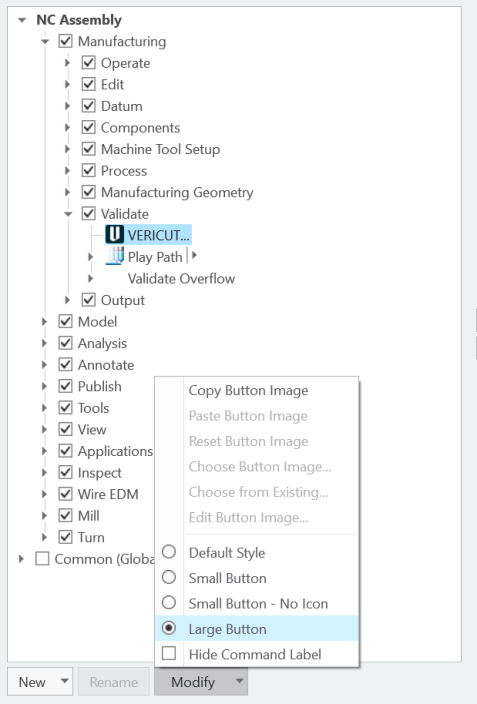This screenshot has height=704, width=477.
Task: Uncheck the Manufacturing checkbox
Action: click(x=66, y=41)
